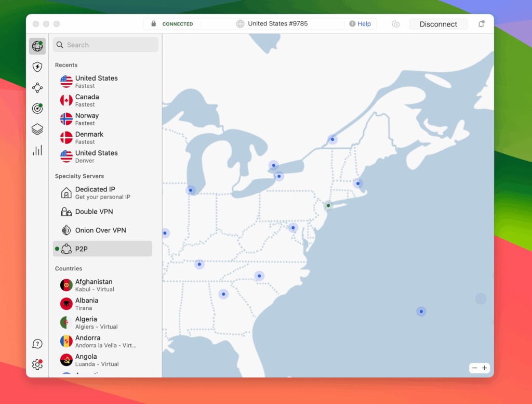Select Canada Fastest from Recents
Viewport: 532px width, 404px height.
[87, 100]
